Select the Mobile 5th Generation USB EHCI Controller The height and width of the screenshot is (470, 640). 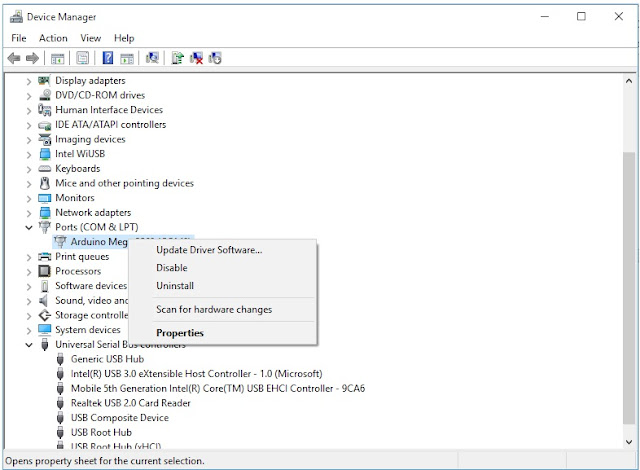click(x=218, y=388)
